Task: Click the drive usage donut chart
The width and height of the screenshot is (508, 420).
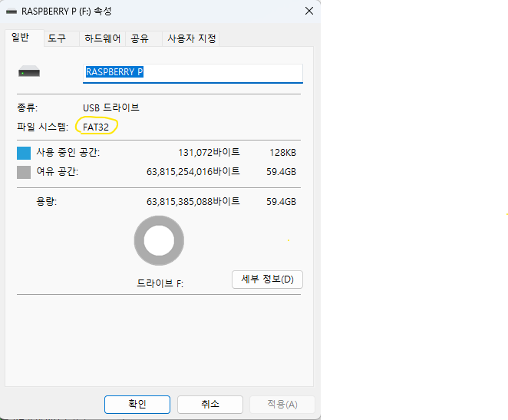Action: point(159,240)
